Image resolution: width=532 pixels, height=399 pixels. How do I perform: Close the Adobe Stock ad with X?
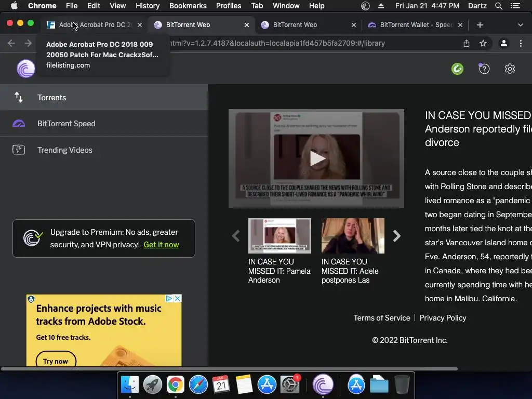[178, 298]
